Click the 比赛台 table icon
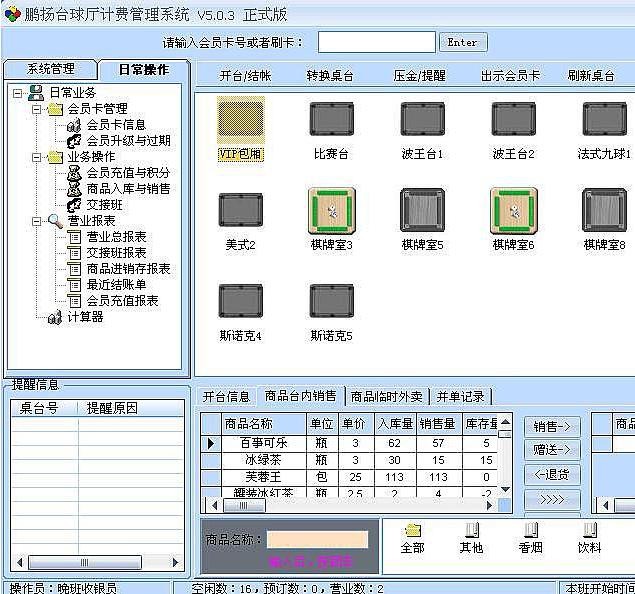This screenshot has height=594, width=635. pos(331,122)
